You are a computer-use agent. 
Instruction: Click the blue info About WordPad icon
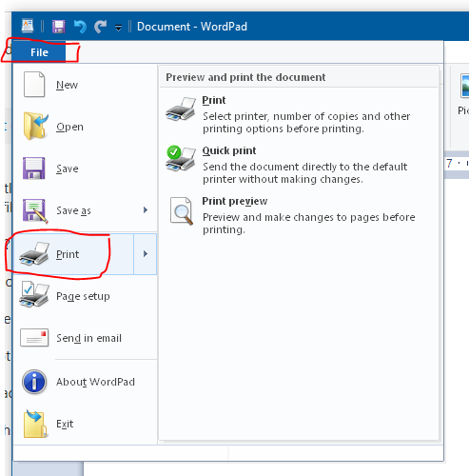coord(34,382)
